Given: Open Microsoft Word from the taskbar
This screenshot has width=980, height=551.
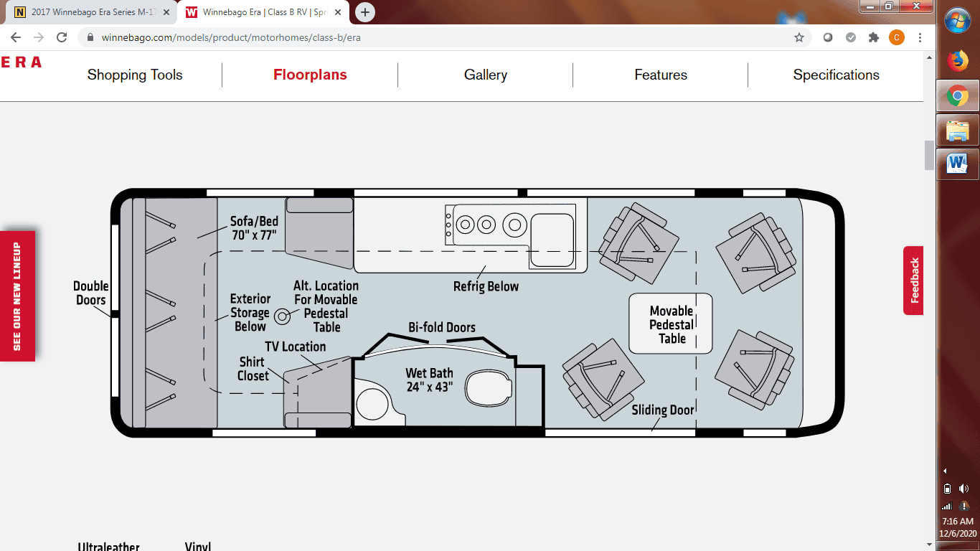Looking at the screenshot, I should point(958,164).
